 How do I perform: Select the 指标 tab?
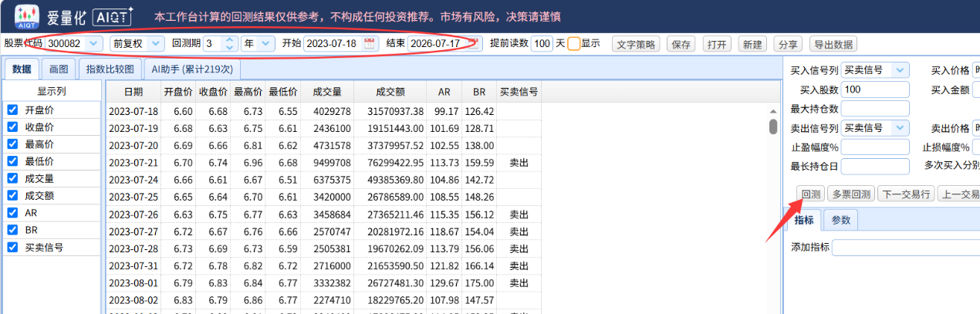804,220
